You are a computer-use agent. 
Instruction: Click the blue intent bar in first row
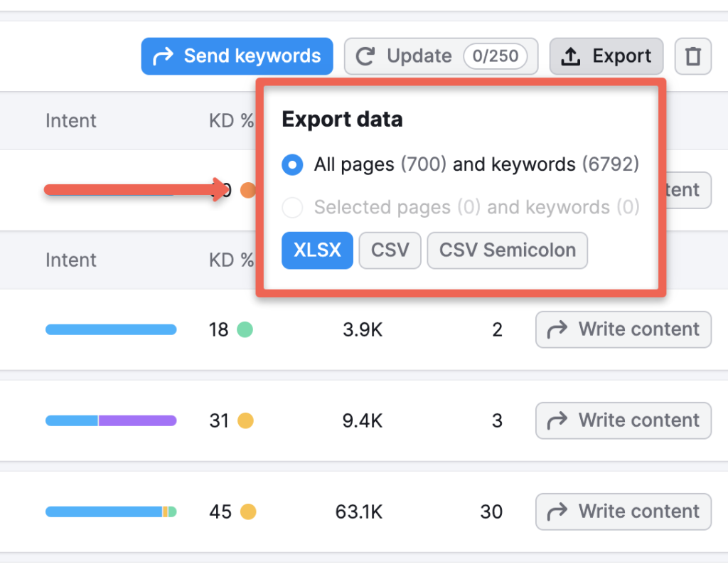(111, 329)
